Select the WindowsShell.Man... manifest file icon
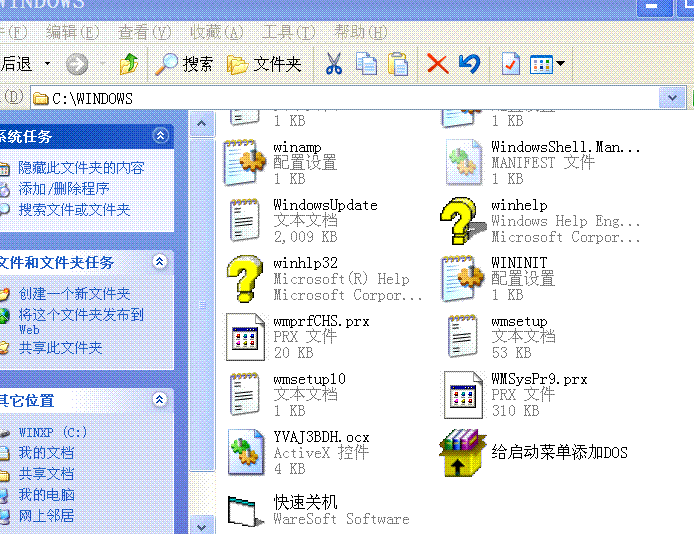Image resolution: width=694 pixels, height=534 pixels. coord(463,162)
